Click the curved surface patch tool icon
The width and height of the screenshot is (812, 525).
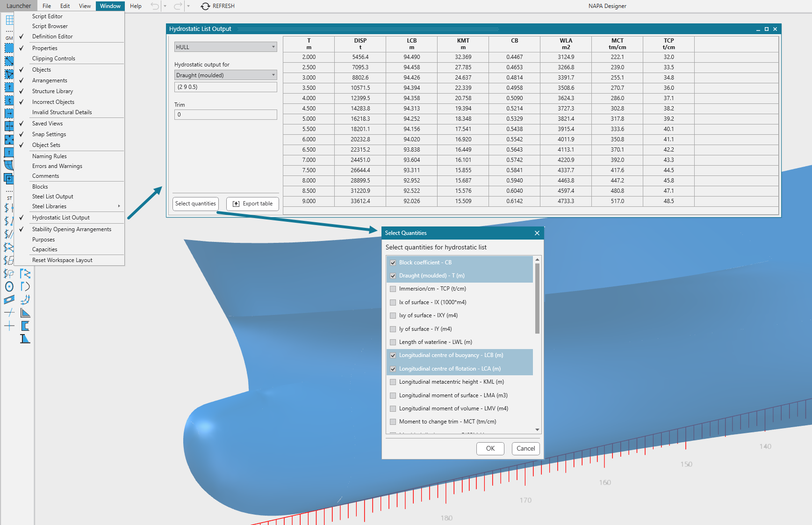click(9, 165)
